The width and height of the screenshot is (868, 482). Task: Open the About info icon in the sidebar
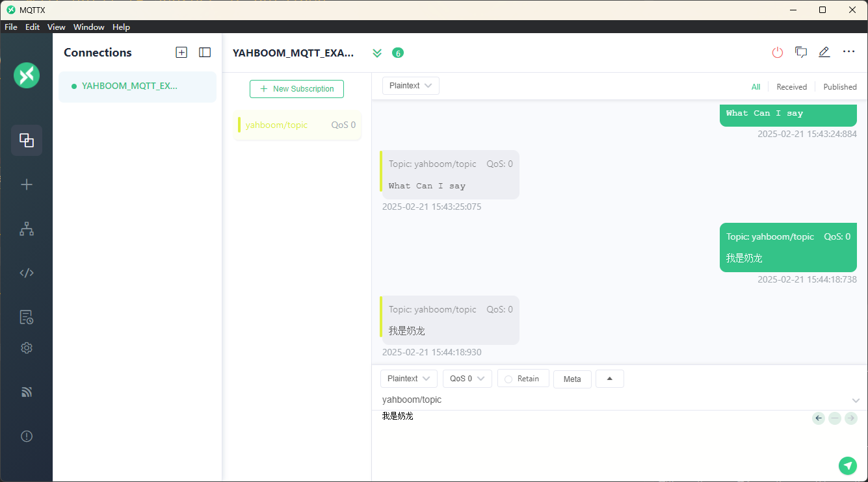[27, 437]
